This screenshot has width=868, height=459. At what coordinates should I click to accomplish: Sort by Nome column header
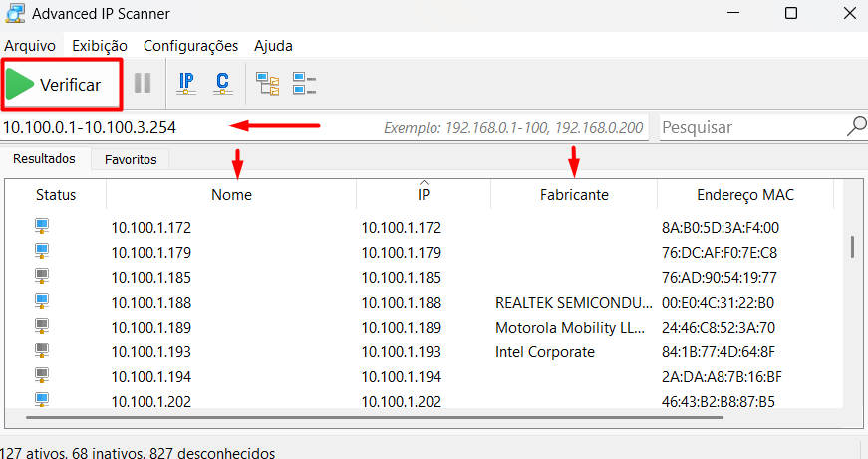(x=231, y=195)
